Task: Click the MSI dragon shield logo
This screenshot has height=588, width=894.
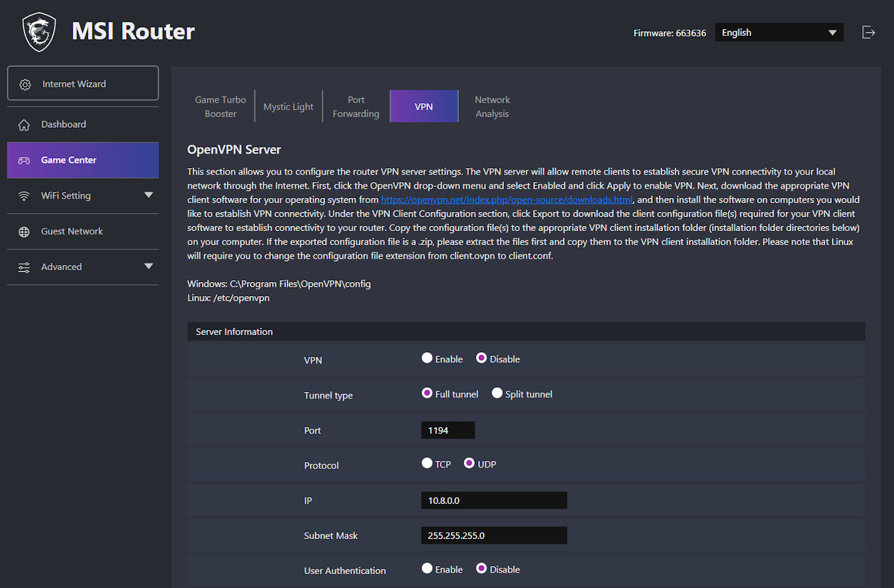Action: point(39,32)
